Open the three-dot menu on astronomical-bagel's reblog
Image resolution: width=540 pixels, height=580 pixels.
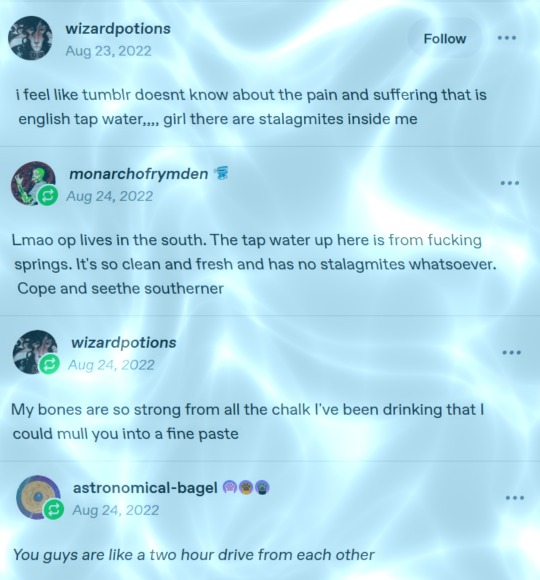[515, 498]
